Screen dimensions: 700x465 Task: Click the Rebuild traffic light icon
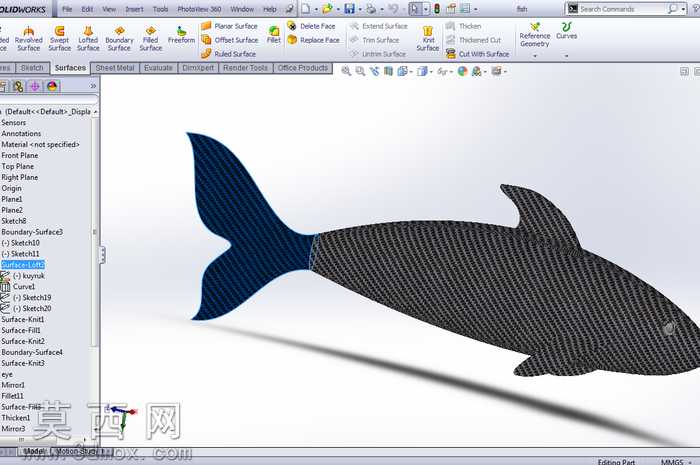click(437, 8)
